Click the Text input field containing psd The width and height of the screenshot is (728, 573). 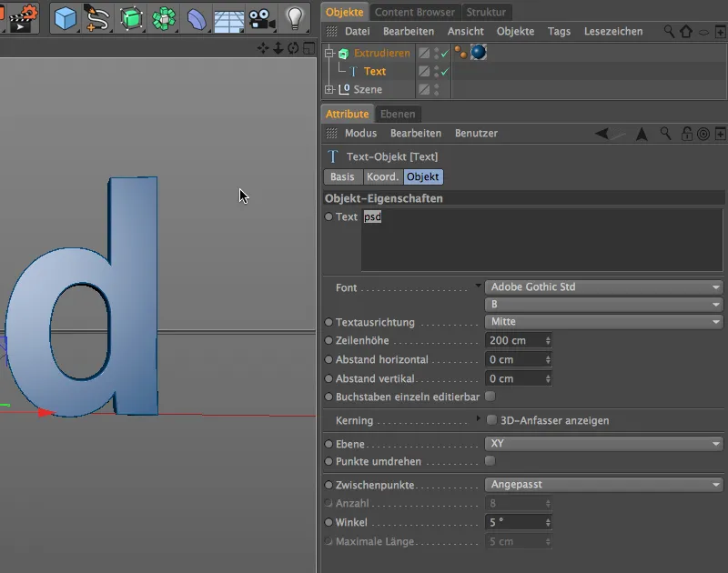(x=541, y=239)
